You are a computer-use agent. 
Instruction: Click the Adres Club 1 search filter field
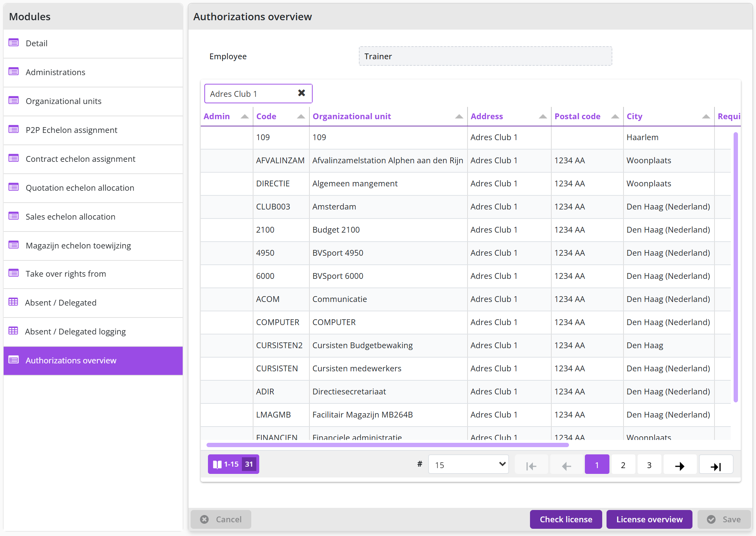pyautogui.click(x=258, y=94)
